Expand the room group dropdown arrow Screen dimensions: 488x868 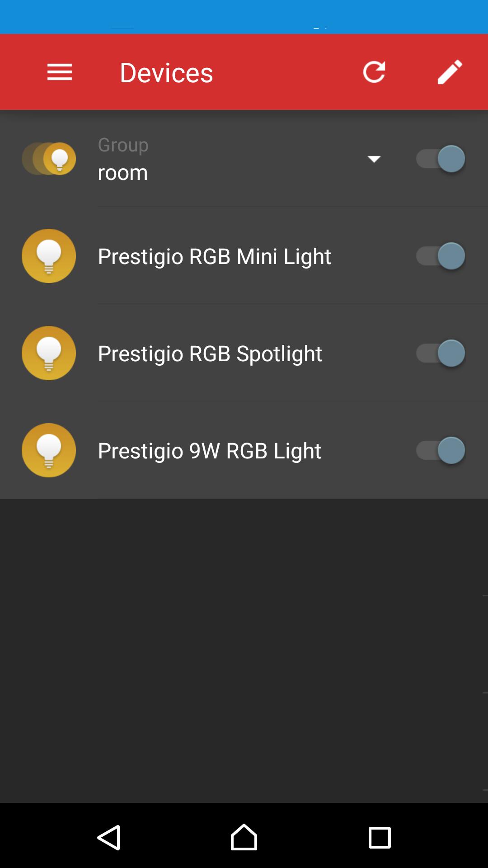point(374,159)
